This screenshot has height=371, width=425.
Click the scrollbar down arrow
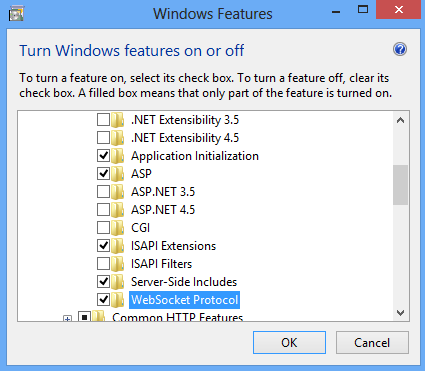tap(400, 313)
